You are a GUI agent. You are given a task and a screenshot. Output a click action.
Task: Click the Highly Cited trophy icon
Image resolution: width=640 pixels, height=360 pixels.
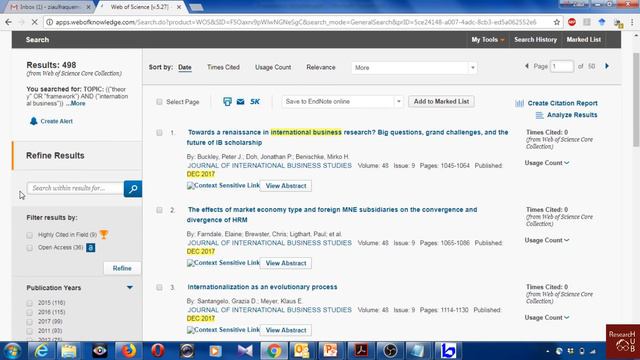pos(104,234)
